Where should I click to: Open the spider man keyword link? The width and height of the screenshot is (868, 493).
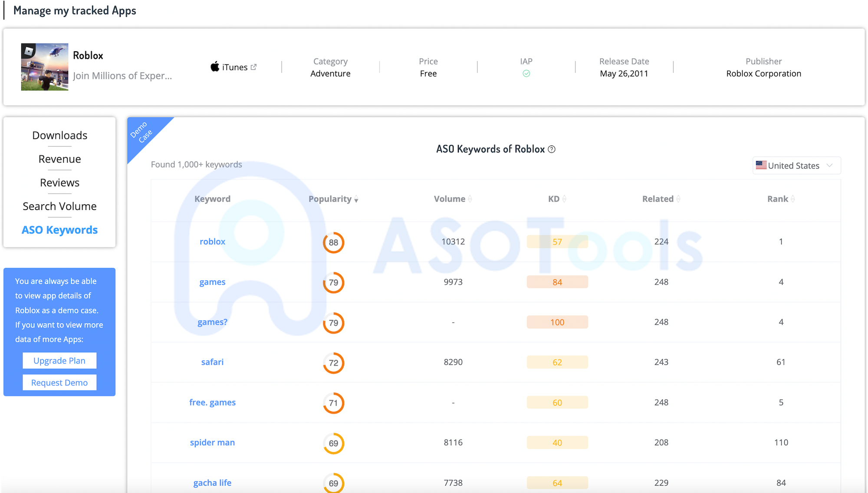click(212, 443)
